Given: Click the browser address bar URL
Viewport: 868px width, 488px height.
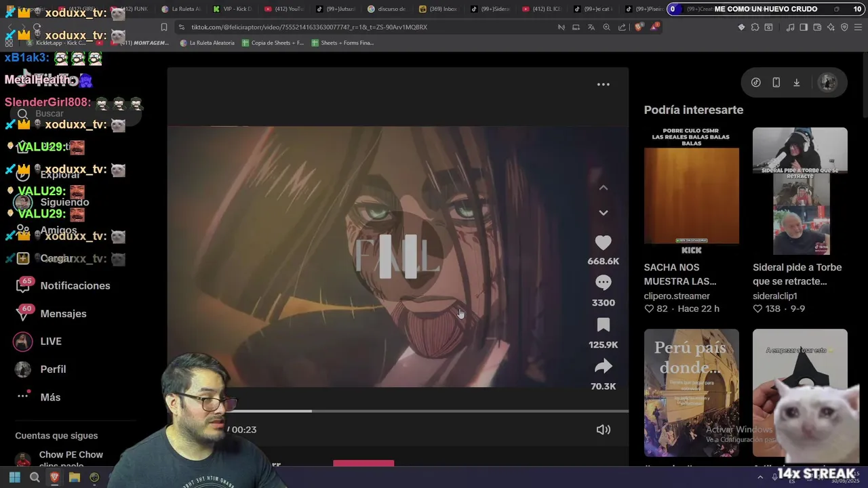Looking at the screenshot, I should tap(309, 27).
